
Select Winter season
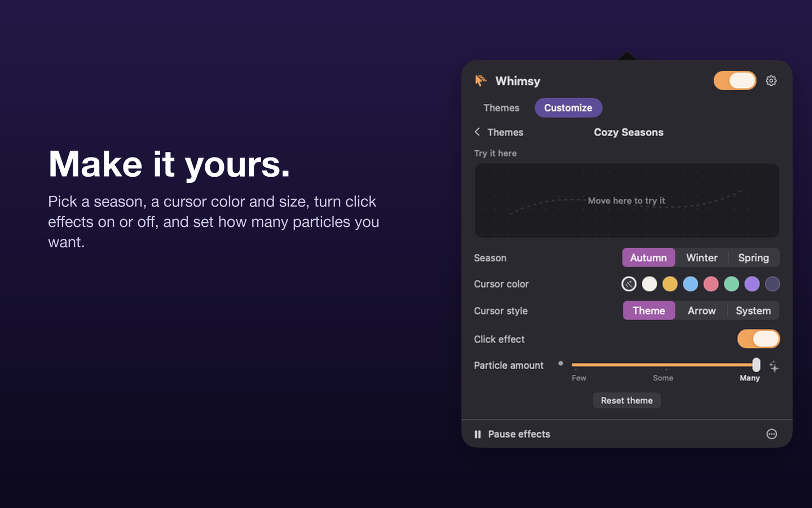[701, 257]
